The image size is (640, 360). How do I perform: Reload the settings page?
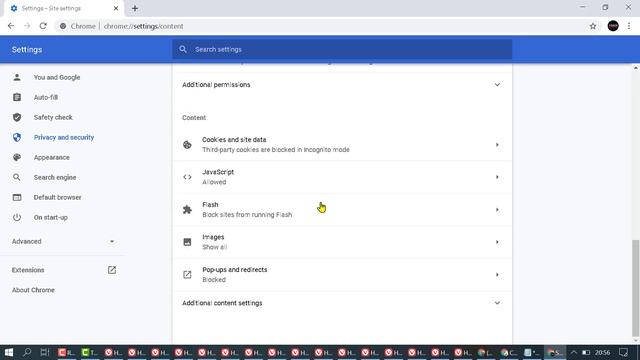[x=43, y=26]
